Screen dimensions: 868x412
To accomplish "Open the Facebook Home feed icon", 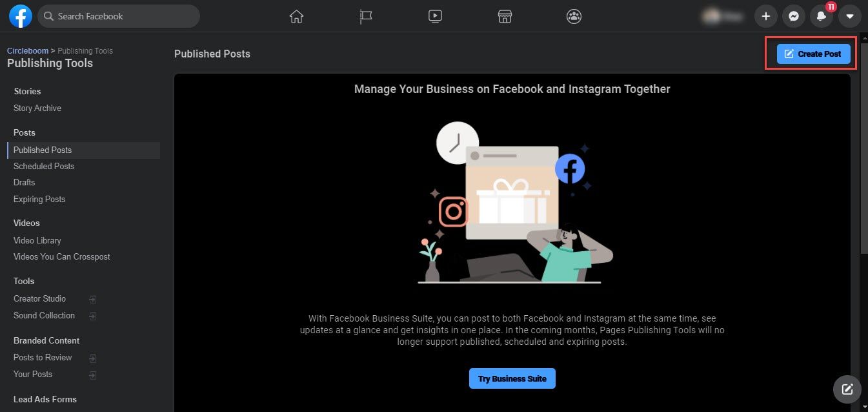I will click(x=296, y=16).
